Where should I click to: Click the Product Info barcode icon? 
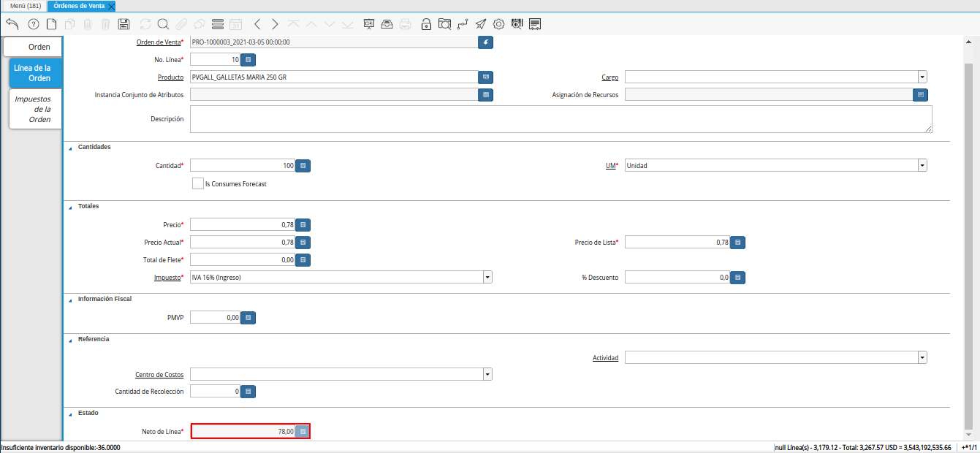pos(517,24)
